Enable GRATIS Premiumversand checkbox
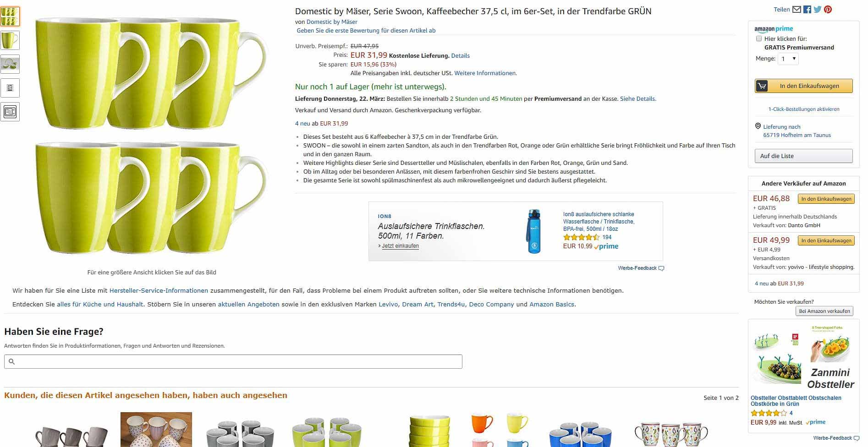The height and width of the screenshot is (447, 868). pyautogui.click(x=758, y=39)
